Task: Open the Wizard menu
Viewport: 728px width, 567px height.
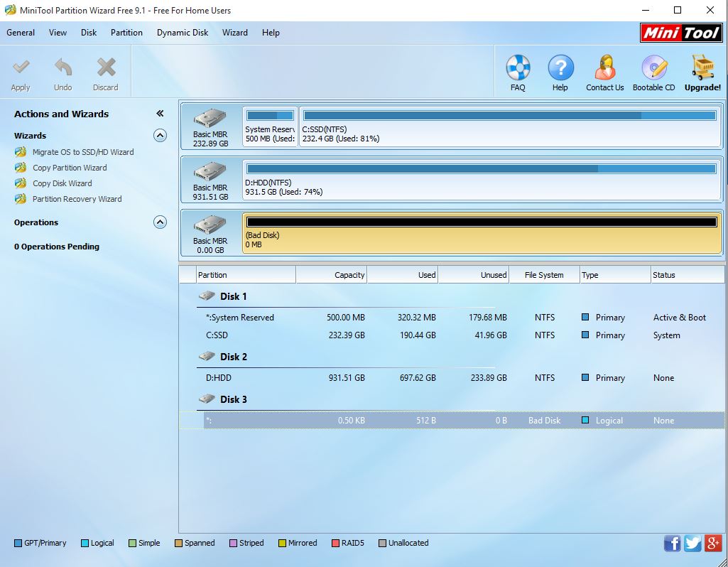Action: [235, 33]
